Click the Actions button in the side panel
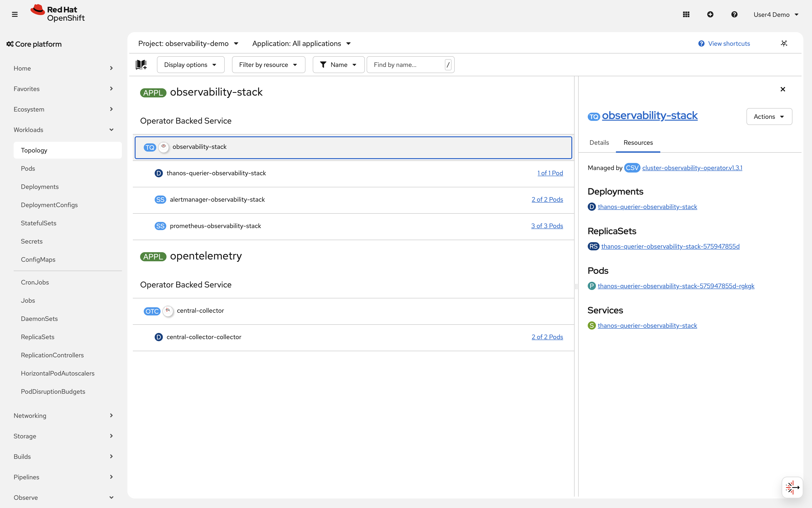812x508 pixels. (769, 116)
